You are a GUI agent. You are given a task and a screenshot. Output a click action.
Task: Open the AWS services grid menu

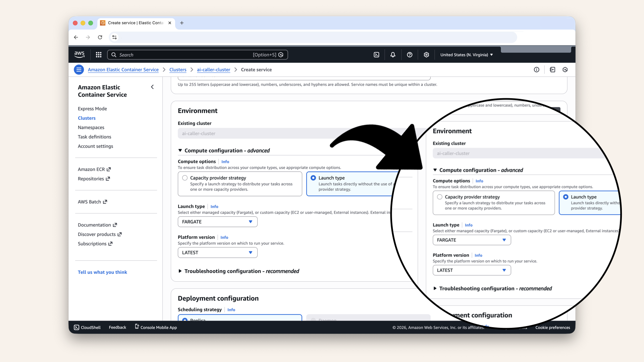coord(99,55)
